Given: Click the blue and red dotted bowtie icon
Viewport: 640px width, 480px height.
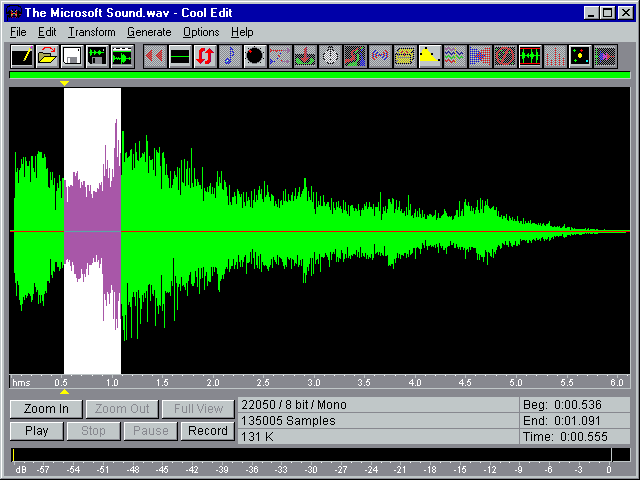Looking at the screenshot, I should click(x=480, y=56).
